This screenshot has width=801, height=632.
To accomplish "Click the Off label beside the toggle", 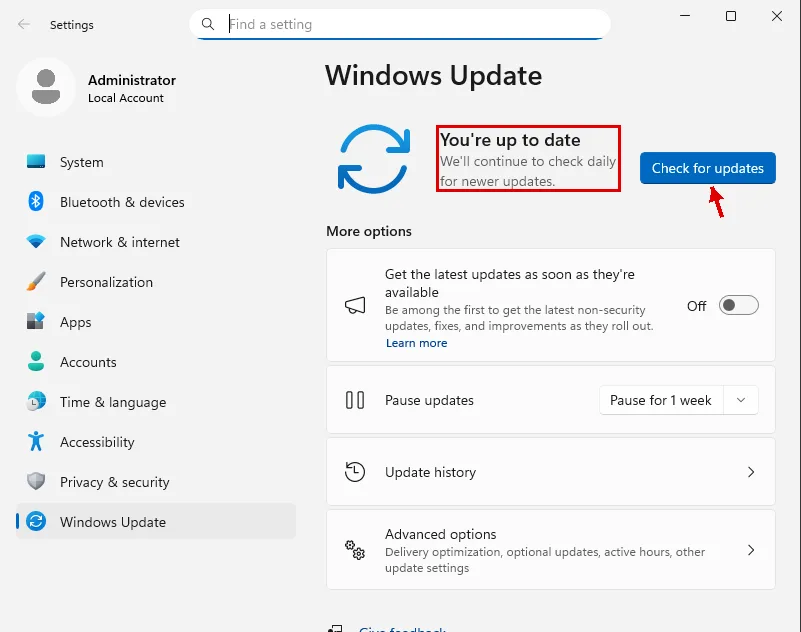I will [x=696, y=306].
